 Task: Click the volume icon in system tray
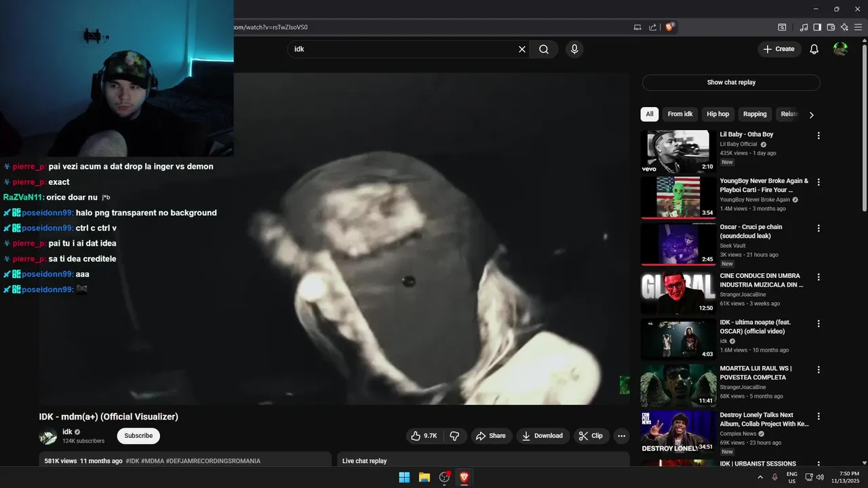820,477
